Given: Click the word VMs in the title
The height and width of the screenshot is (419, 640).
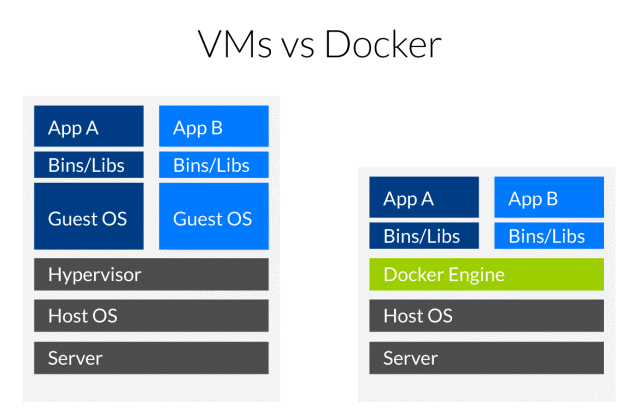Looking at the screenshot, I should pyautogui.click(x=235, y=44).
